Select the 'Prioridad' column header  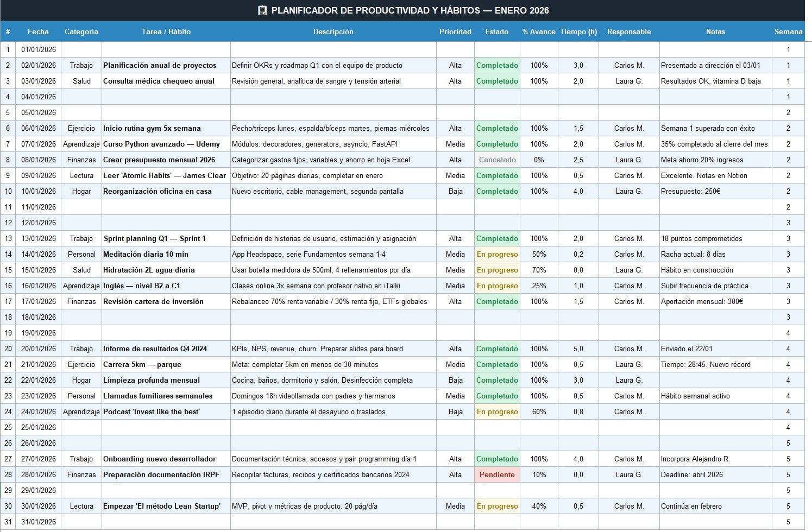click(x=455, y=31)
